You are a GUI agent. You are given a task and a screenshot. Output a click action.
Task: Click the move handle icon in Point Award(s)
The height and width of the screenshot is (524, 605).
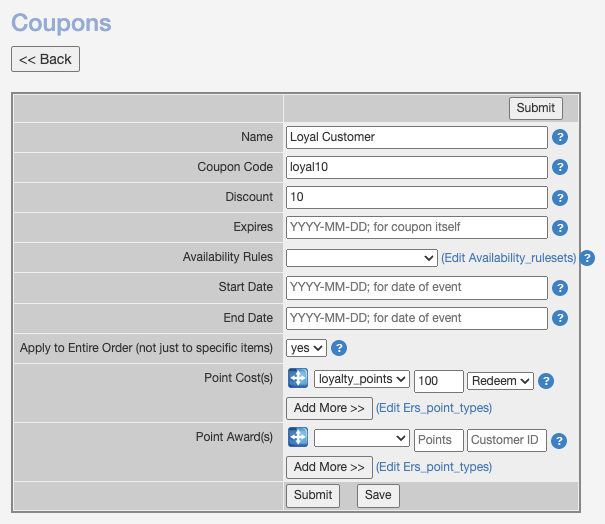point(297,438)
